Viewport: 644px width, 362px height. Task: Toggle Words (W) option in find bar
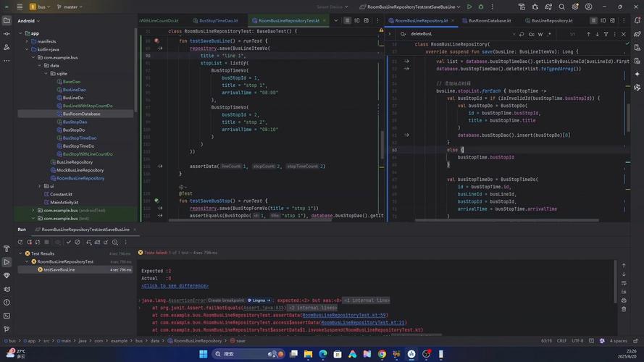pyautogui.click(x=540, y=34)
